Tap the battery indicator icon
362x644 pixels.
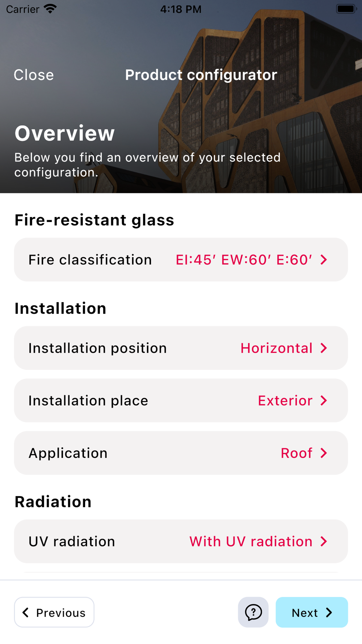click(x=346, y=9)
